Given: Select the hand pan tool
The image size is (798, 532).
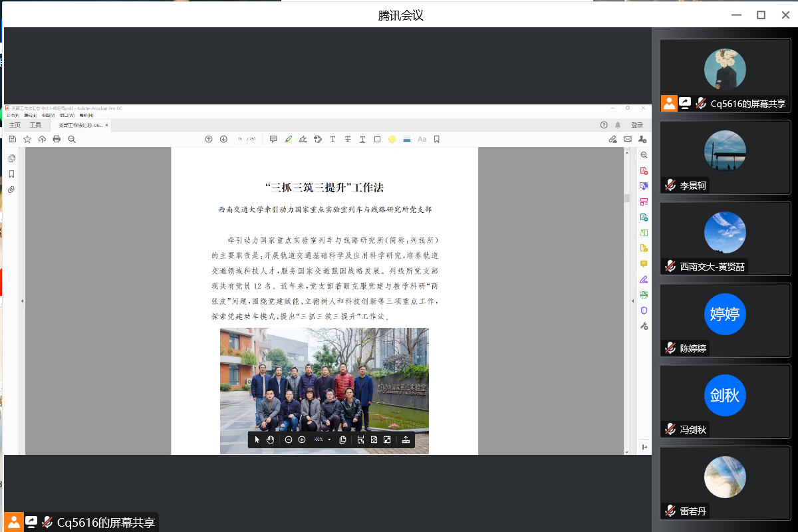Looking at the screenshot, I should pyautogui.click(x=270, y=440).
